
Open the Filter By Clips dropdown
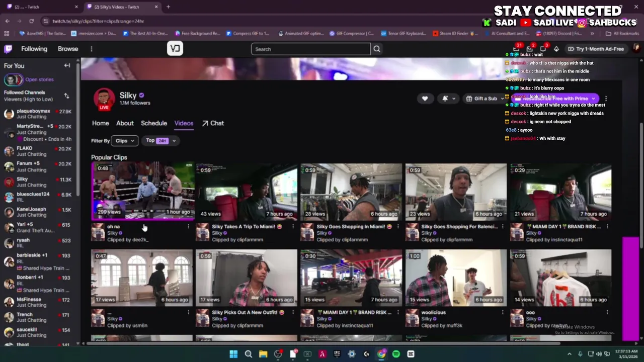pos(125,141)
